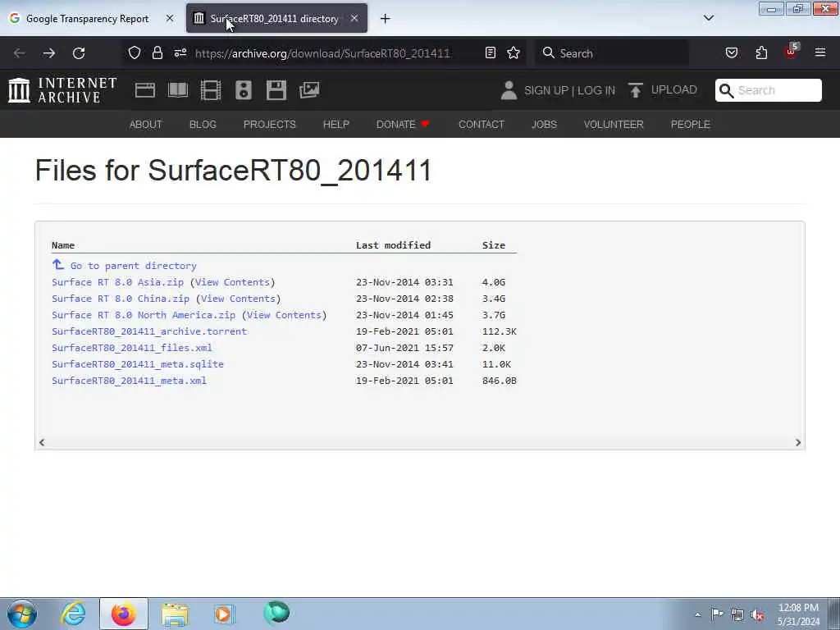Open the site permissions icon in address bar
Image resolution: width=840 pixels, height=630 pixels.
pos(180,52)
